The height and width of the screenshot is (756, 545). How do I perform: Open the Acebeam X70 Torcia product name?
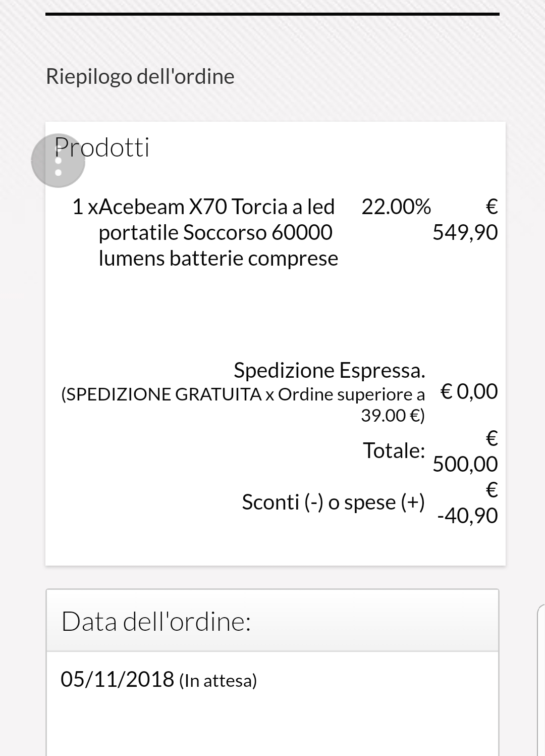coord(217,232)
